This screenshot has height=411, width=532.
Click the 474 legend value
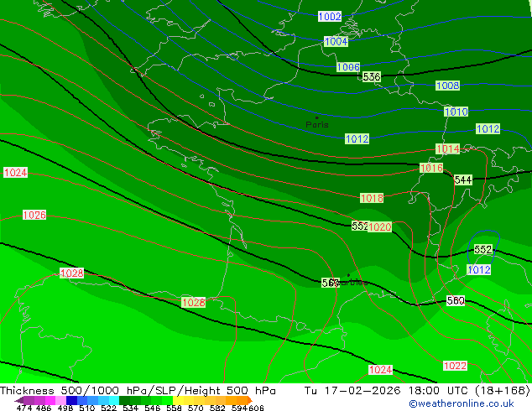(24, 408)
